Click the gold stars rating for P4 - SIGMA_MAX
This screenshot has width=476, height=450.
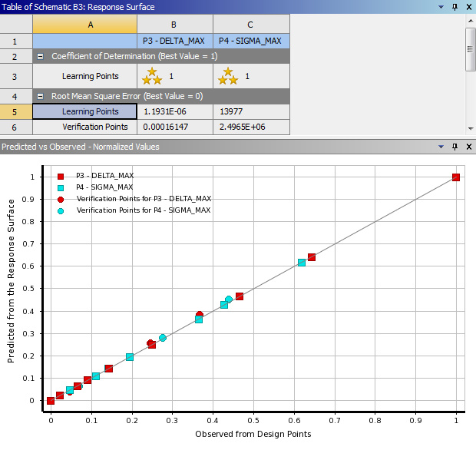pos(227,76)
